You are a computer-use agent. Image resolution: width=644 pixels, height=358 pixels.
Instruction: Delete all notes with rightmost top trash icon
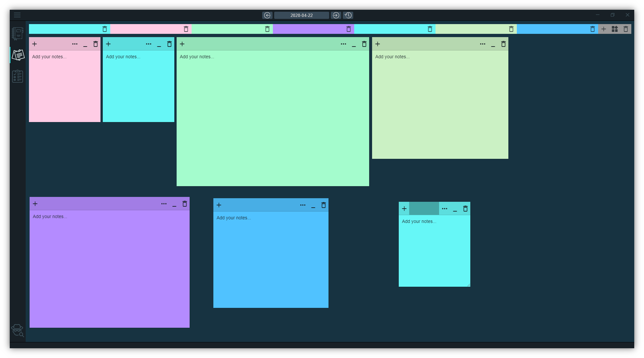[626, 29]
